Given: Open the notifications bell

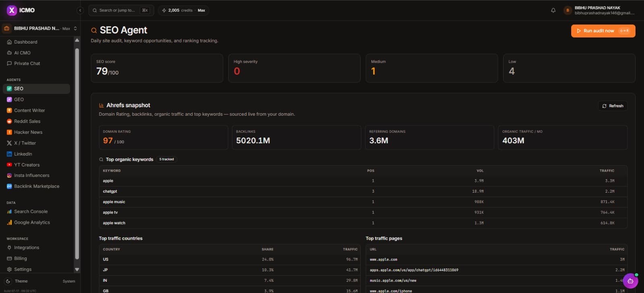Looking at the screenshot, I should click(553, 10).
